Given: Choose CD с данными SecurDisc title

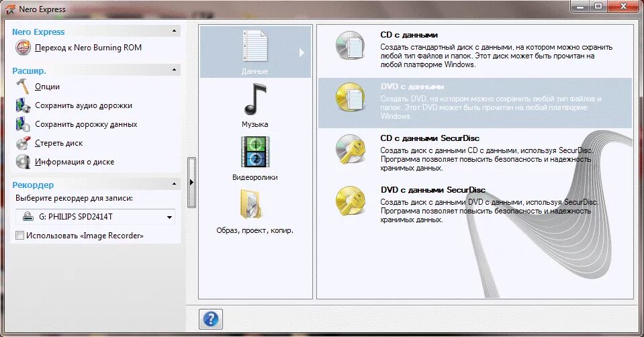Looking at the screenshot, I should click(x=430, y=138).
